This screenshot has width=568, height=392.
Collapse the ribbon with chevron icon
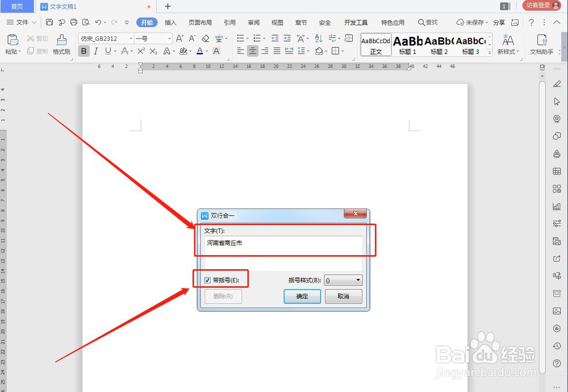(557, 23)
